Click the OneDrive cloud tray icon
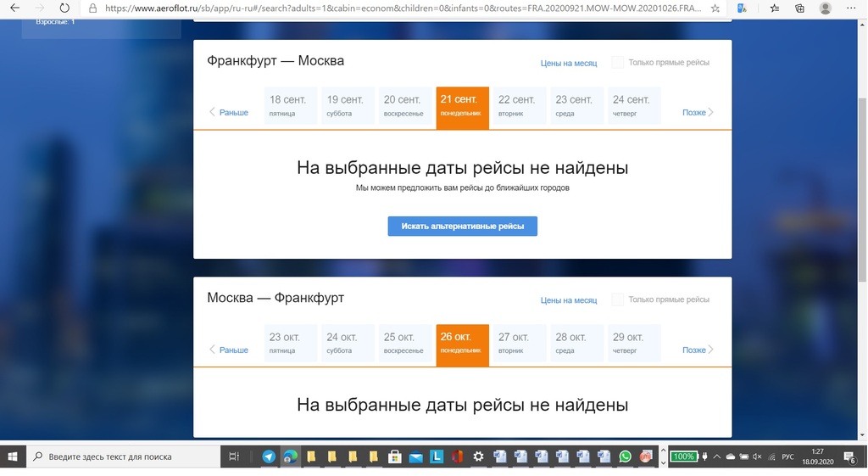The image size is (868, 476). click(730, 456)
